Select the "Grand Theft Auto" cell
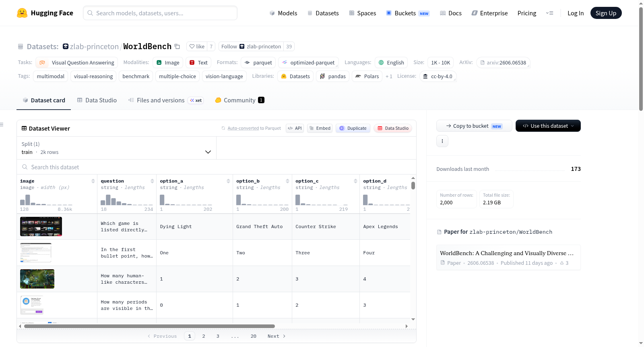 [262, 226]
